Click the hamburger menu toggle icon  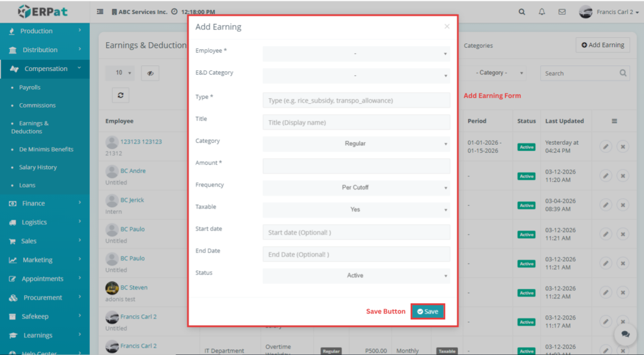(x=100, y=11)
